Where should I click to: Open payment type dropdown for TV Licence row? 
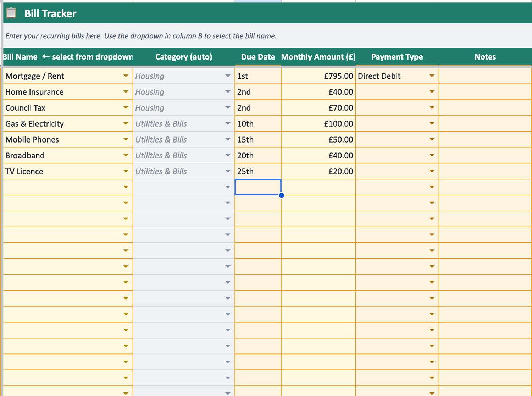tap(432, 171)
